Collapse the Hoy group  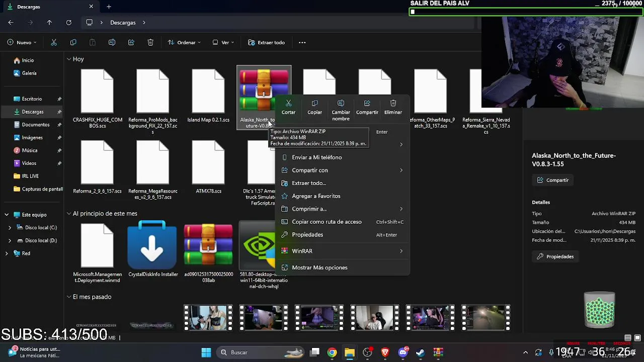[68, 59]
